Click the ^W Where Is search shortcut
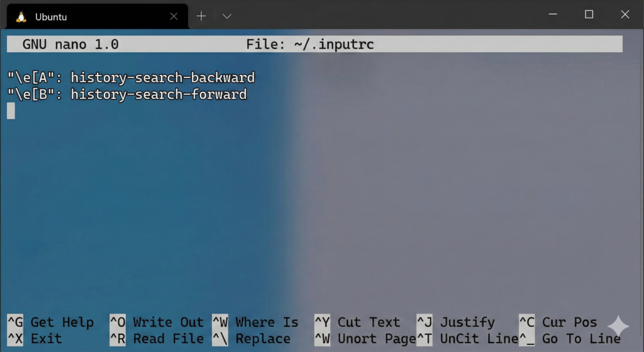The height and width of the screenshot is (352, 644). click(255, 322)
